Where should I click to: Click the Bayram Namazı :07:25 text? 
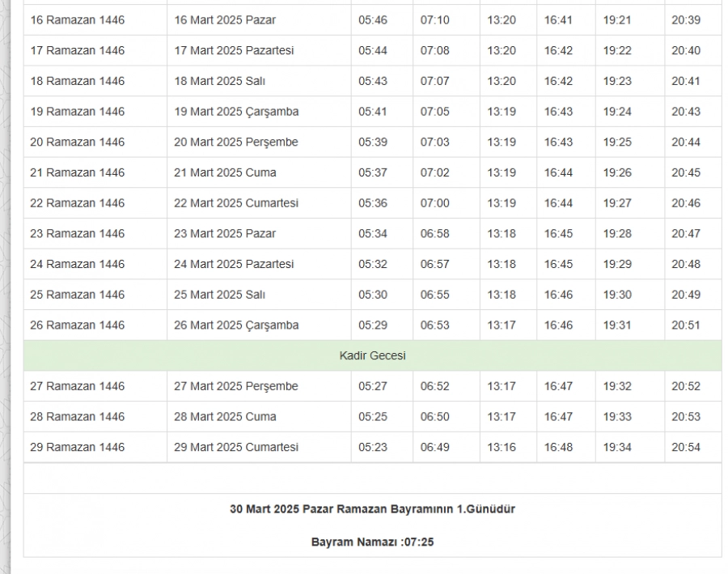pos(372,542)
